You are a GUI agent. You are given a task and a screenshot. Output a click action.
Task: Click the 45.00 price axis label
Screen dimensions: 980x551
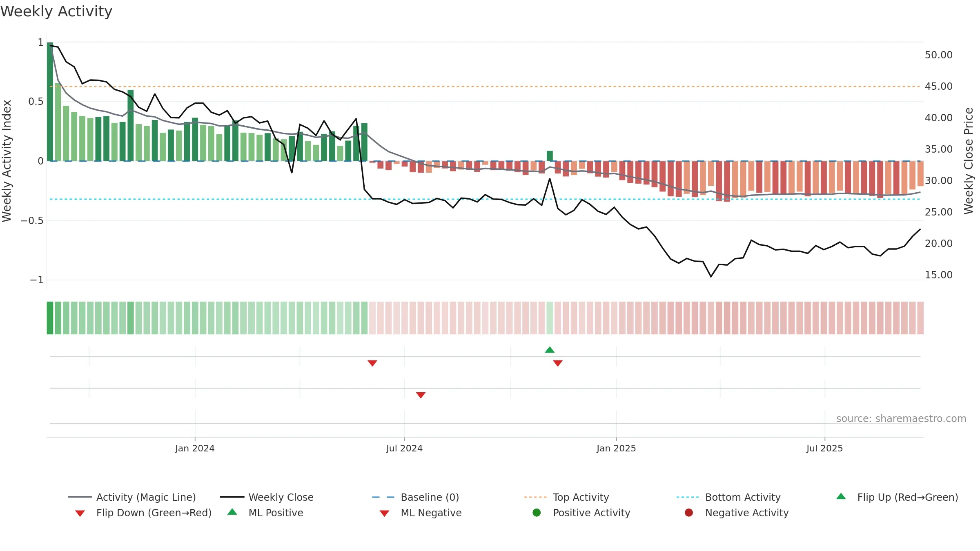[x=938, y=86]
